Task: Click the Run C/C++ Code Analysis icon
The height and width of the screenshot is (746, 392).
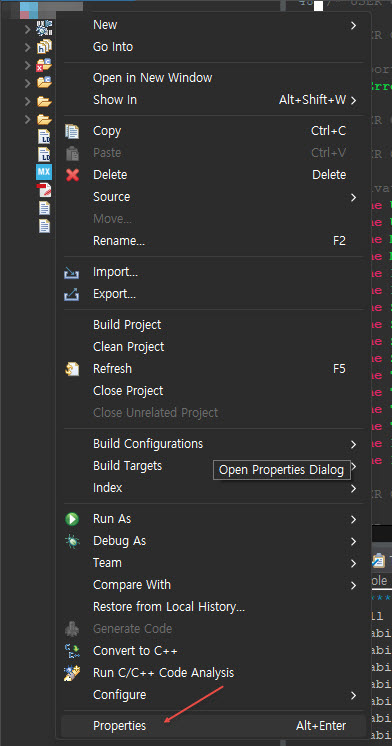Action: pos(72,673)
